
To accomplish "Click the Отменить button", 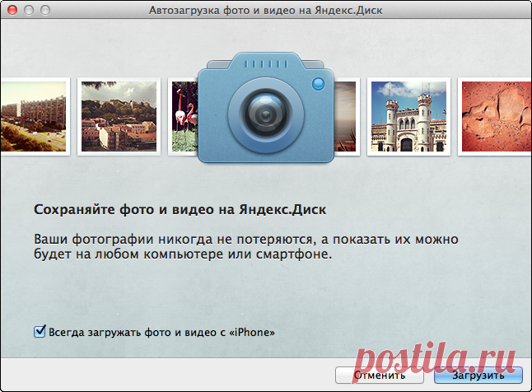I will tap(380, 376).
